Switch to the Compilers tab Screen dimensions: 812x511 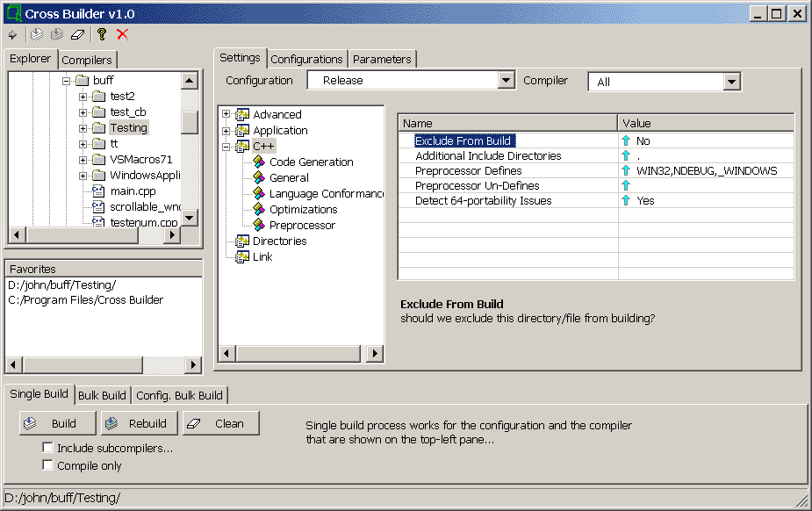click(x=87, y=60)
